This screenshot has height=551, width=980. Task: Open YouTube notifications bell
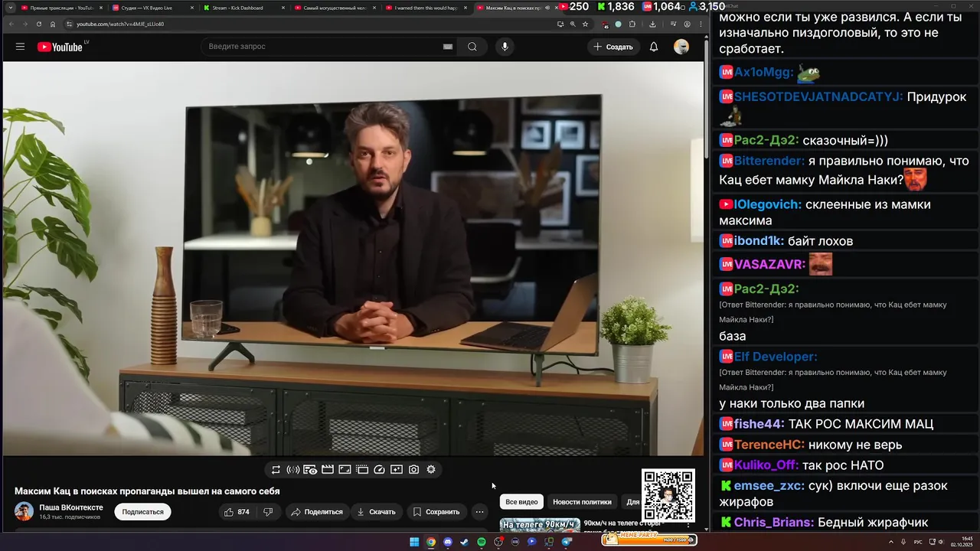point(654,47)
